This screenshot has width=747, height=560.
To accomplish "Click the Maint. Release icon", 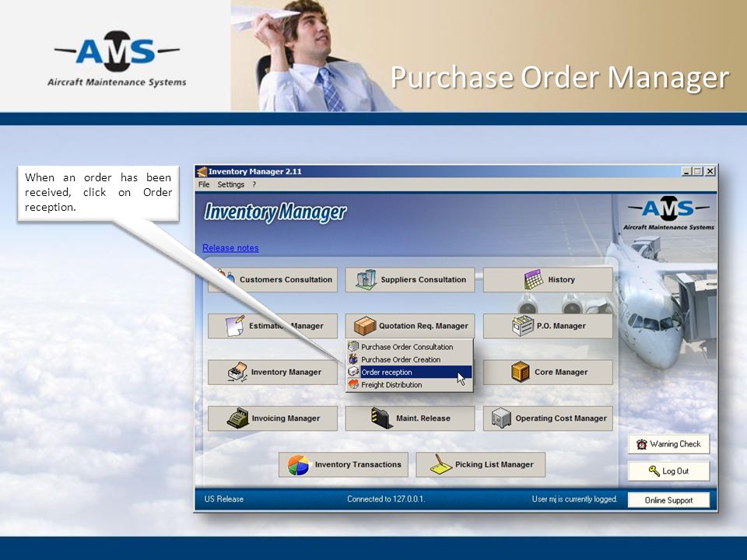I will [x=381, y=418].
